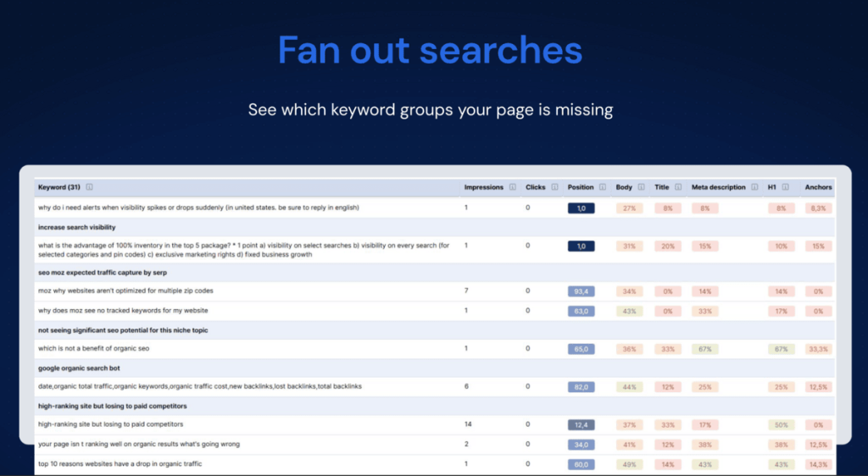Sort by the Anchors column header

(818, 187)
